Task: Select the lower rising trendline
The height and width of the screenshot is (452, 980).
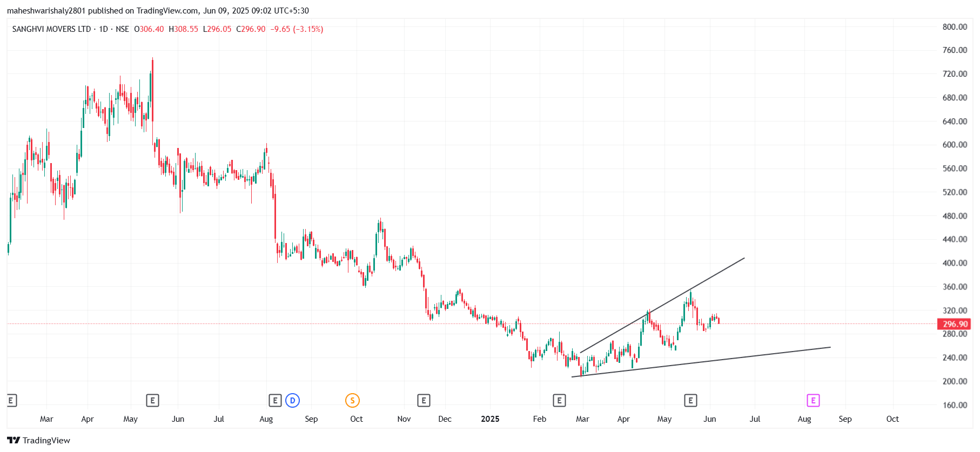Action: pyautogui.click(x=701, y=362)
